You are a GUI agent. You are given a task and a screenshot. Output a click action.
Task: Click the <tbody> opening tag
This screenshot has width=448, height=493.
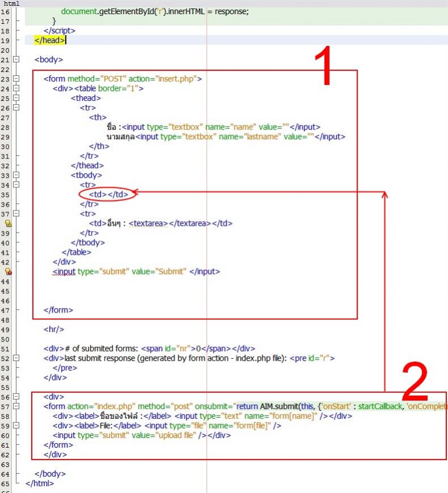click(86, 175)
